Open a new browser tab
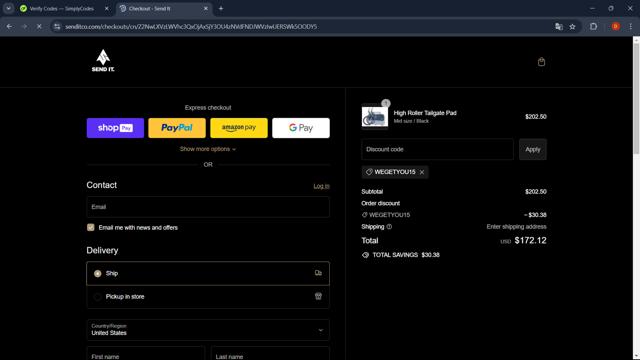Image resolution: width=640 pixels, height=360 pixels. point(221,9)
